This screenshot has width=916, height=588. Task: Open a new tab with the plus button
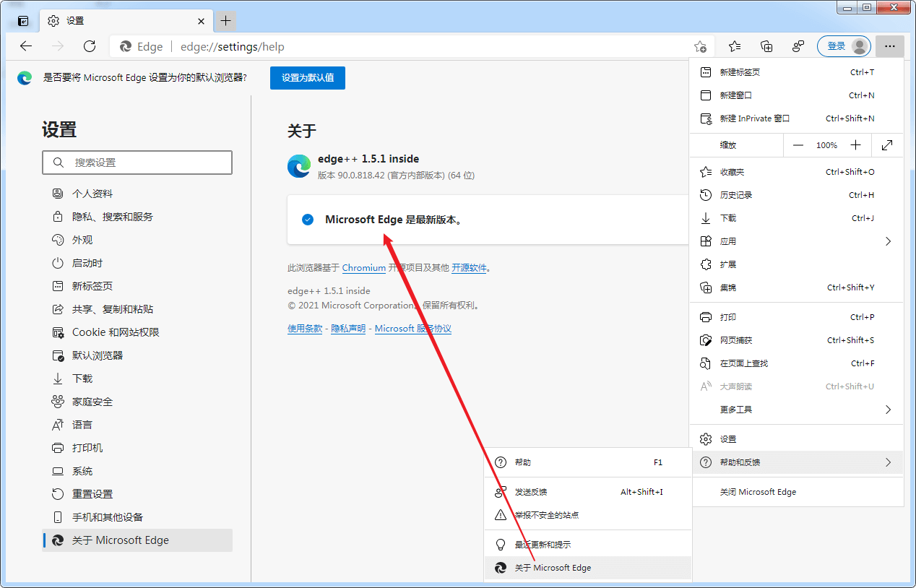point(226,21)
